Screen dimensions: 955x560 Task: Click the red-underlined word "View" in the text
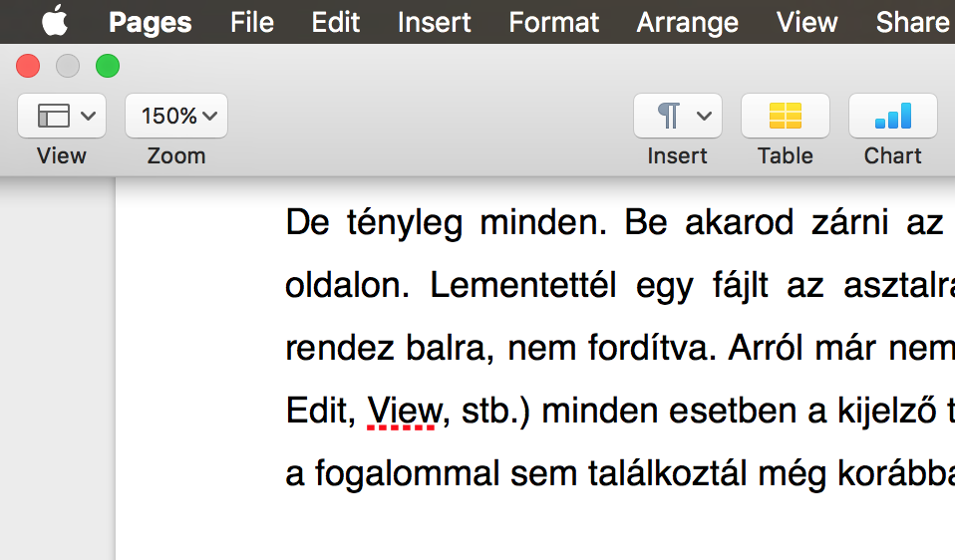404,410
